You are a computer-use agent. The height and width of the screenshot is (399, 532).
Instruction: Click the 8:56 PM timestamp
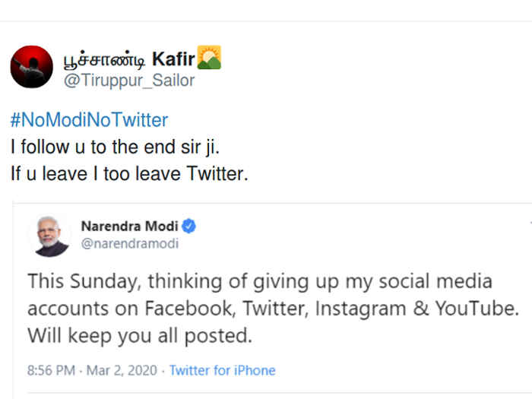click(50, 371)
